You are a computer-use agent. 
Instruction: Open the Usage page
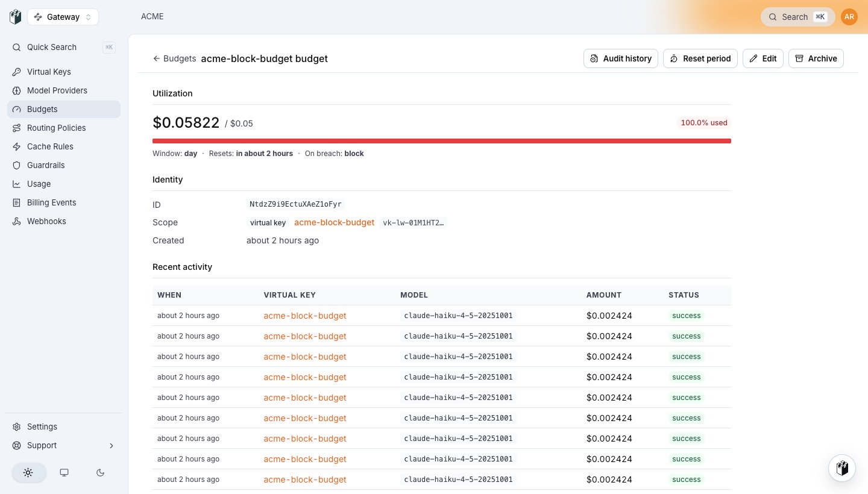point(64,184)
